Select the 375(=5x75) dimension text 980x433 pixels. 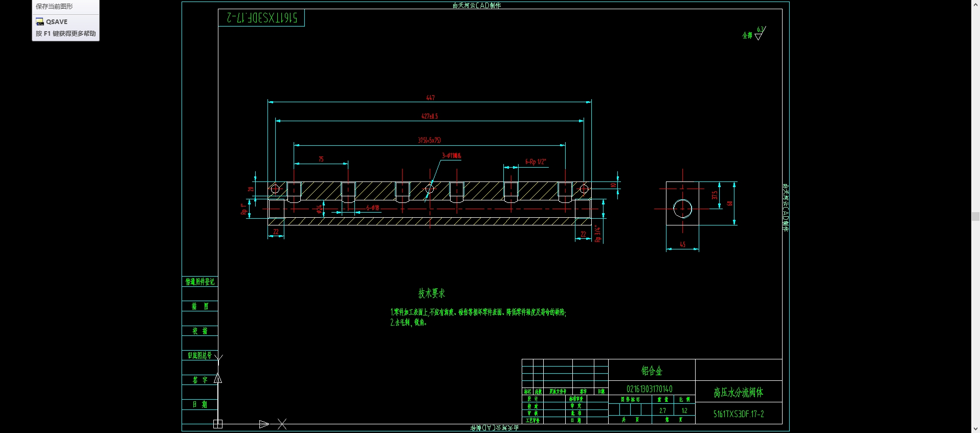tap(430, 140)
